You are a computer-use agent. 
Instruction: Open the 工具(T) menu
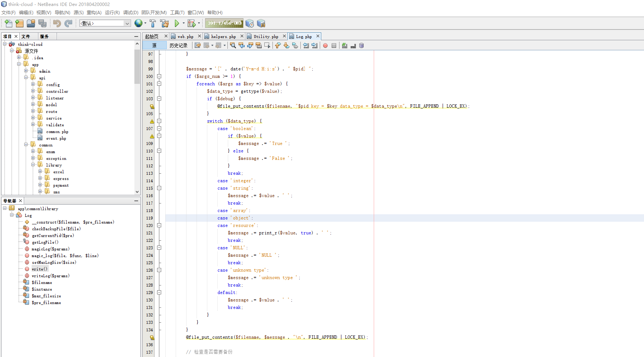177,13
